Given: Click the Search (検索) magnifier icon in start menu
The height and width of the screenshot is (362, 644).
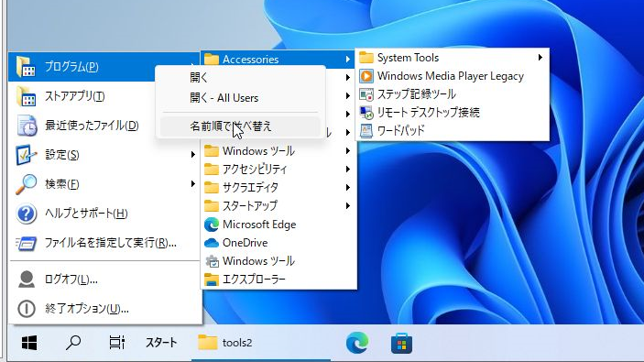Looking at the screenshot, I should coord(26,184).
